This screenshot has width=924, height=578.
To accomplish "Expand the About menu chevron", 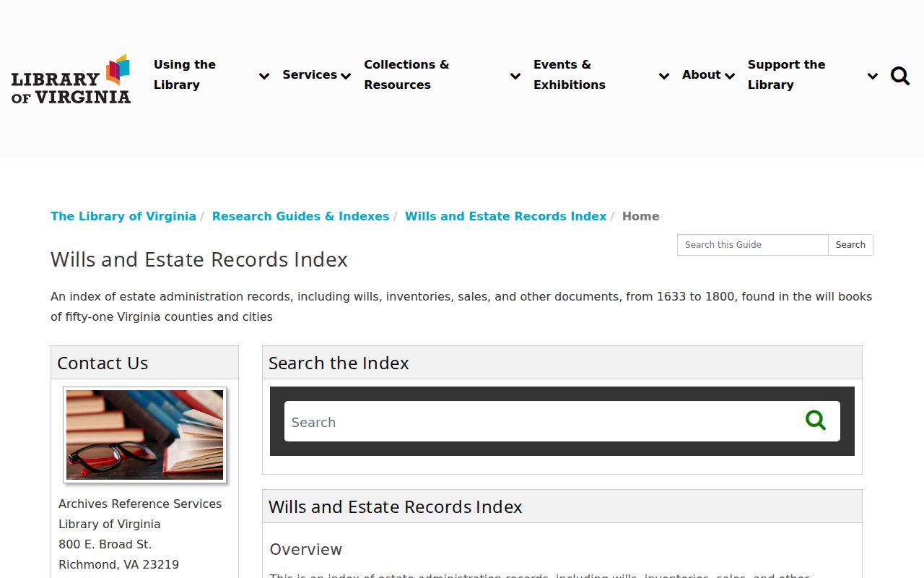I will click(730, 76).
